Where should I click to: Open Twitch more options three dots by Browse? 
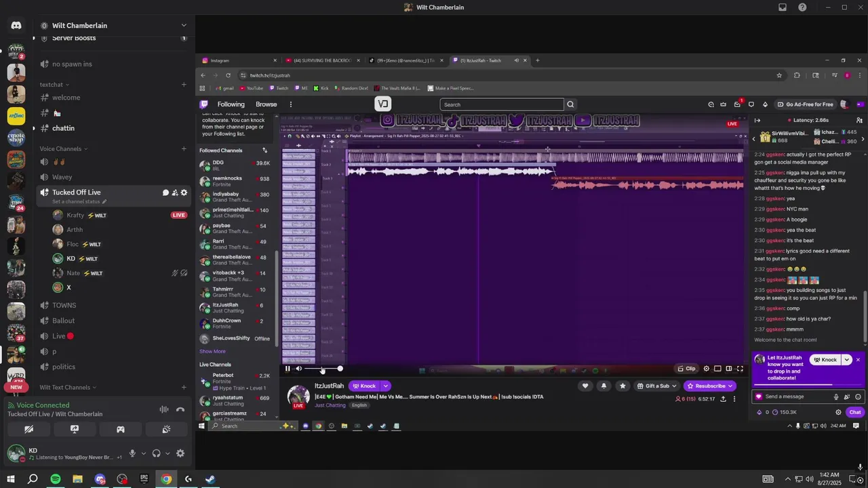point(291,104)
